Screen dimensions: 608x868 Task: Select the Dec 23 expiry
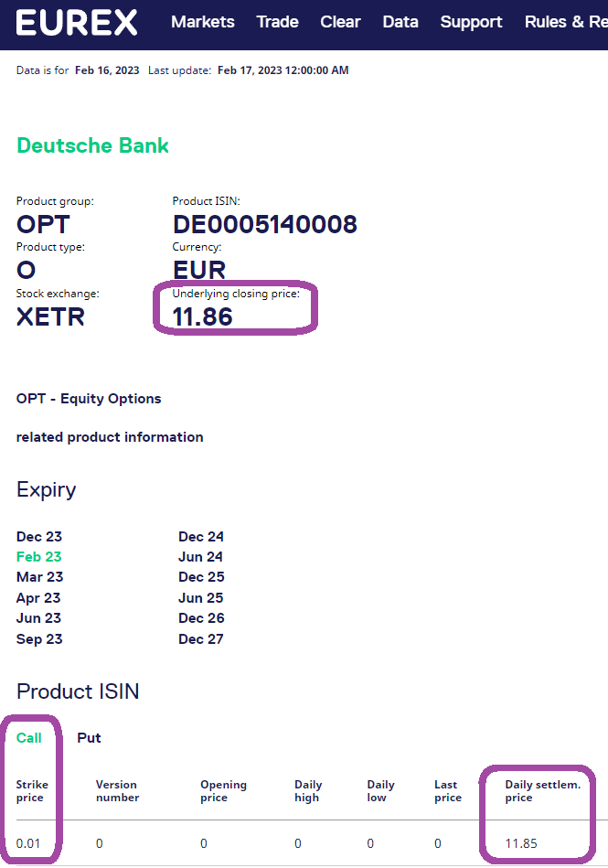[x=39, y=537]
